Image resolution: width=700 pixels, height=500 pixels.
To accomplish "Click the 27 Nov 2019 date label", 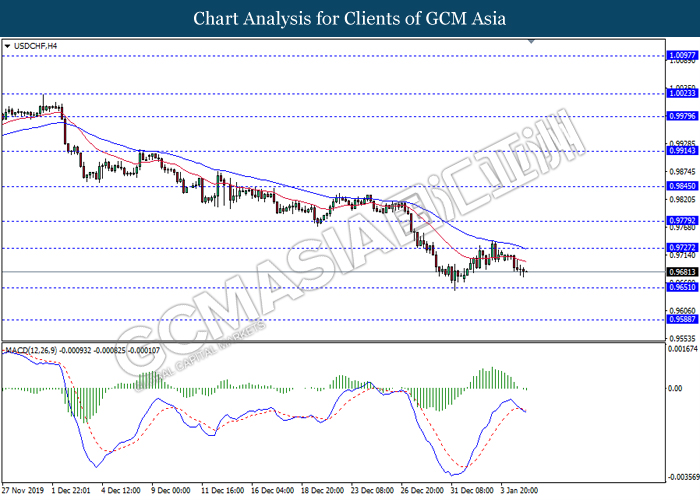I will (x=23, y=492).
